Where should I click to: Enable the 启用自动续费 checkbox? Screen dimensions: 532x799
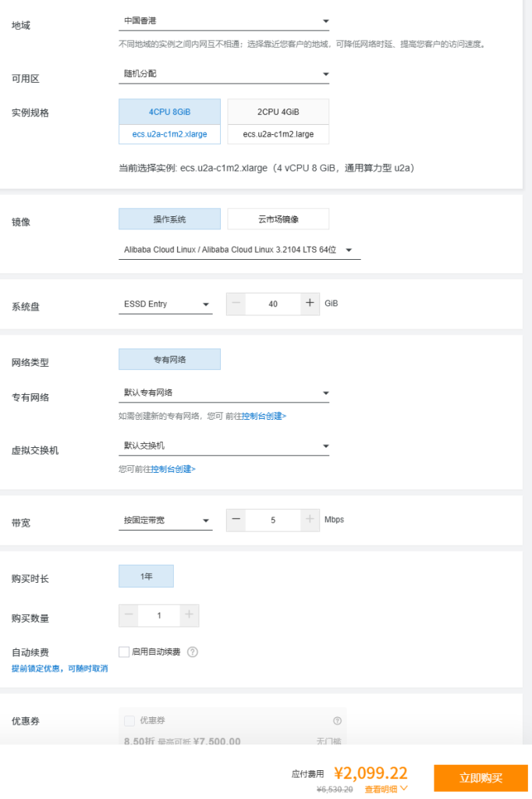(124, 652)
